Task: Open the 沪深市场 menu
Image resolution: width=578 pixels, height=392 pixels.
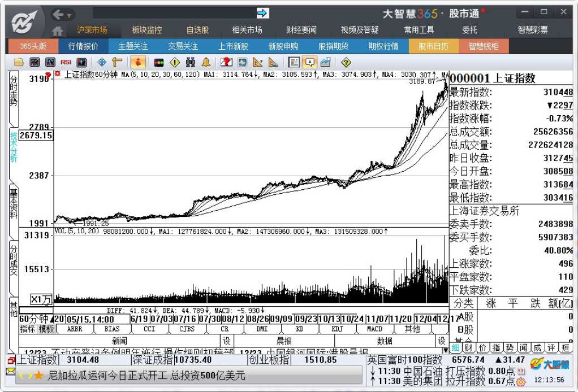Action: pos(92,30)
